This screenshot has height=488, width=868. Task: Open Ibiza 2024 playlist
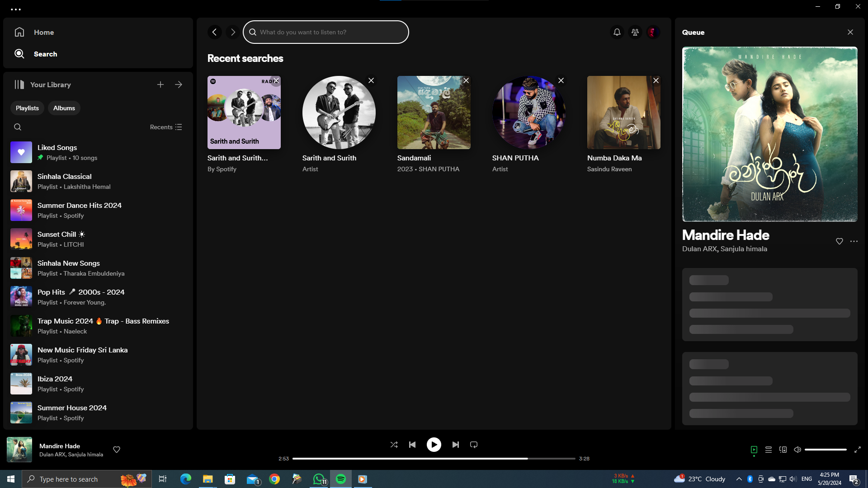click(98, 384)
